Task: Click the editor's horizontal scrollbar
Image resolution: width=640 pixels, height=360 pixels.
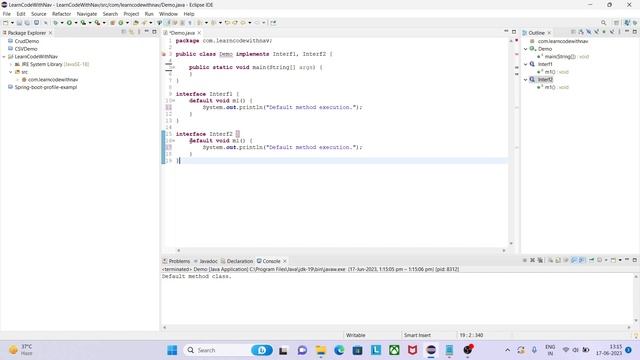Action: 341,250
